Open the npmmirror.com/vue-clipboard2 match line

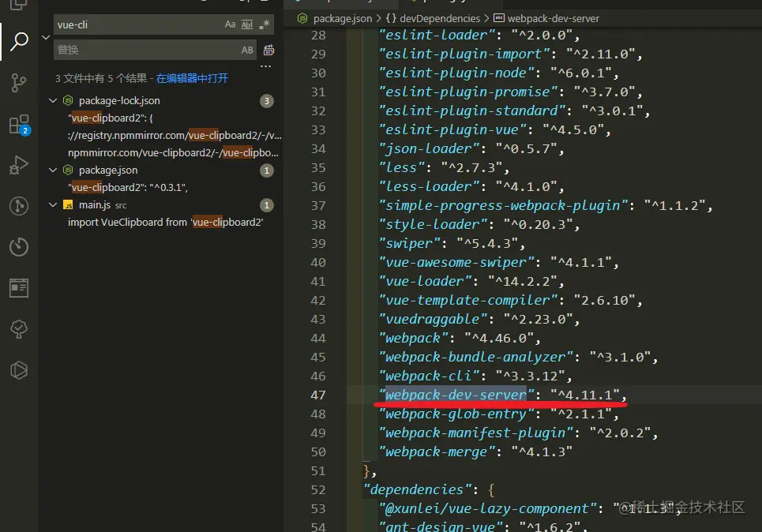(x=173, y=152)
